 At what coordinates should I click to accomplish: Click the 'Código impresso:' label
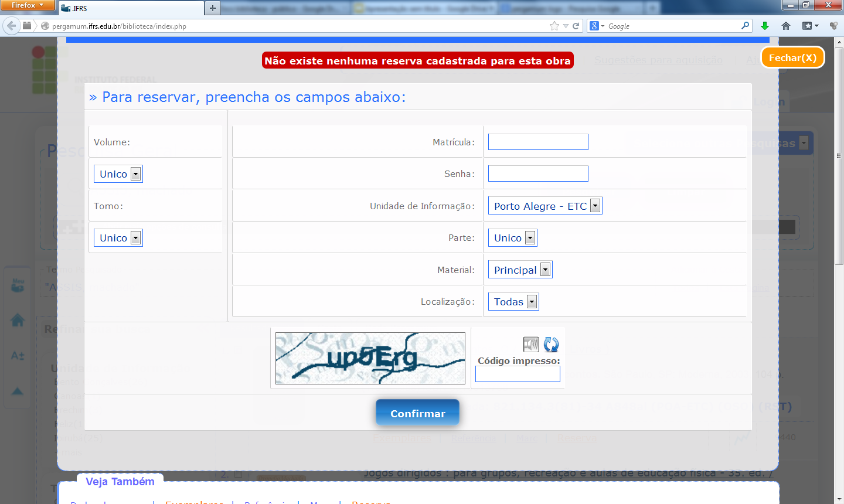519,361
